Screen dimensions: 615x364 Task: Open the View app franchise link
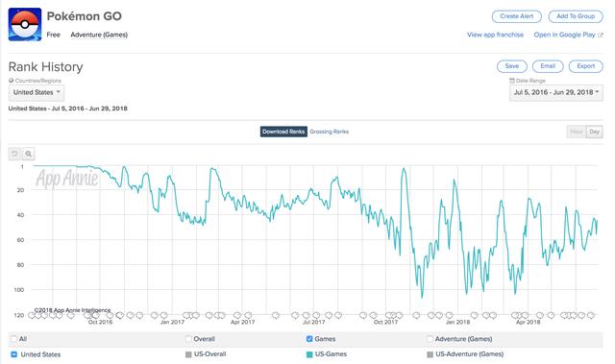pyautogui.click(x=496, y=35)
